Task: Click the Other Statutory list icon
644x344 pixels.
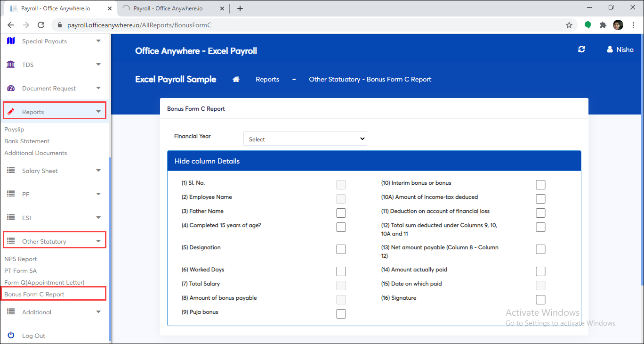Action: point(11,241)
